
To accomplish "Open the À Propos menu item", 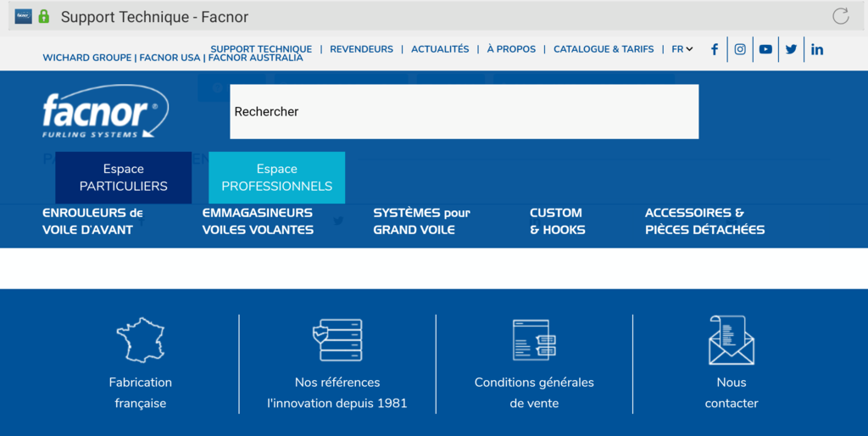I will point(511,49).
